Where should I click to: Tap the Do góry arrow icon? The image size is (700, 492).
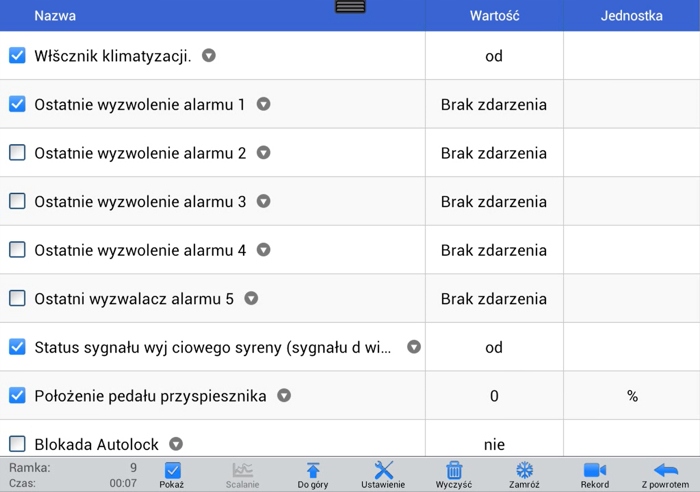pos(313,470)
